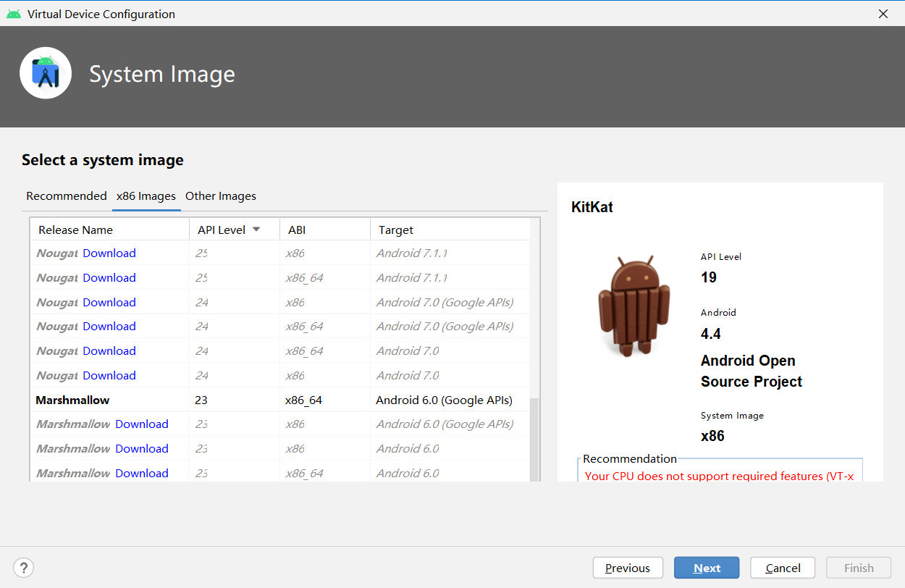Click the Select a system image heading
Screen dimensions: 905x588
pos(103,160)
